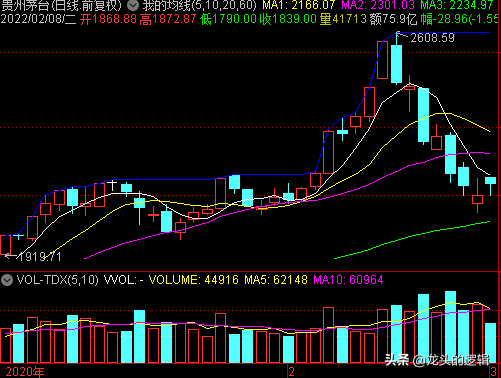The height and width of the screenshot is (378, 501).
Task: Click the volume text 量41713
Action: tap(343, 19)
